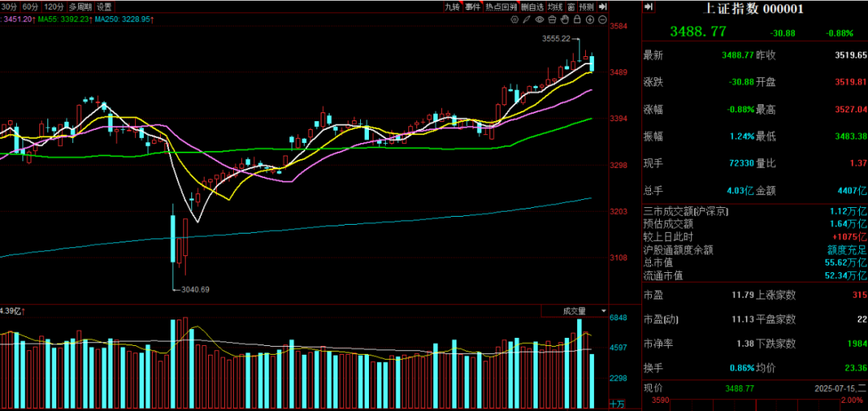Zoom out with the minus circle icon

coord(602,19)
